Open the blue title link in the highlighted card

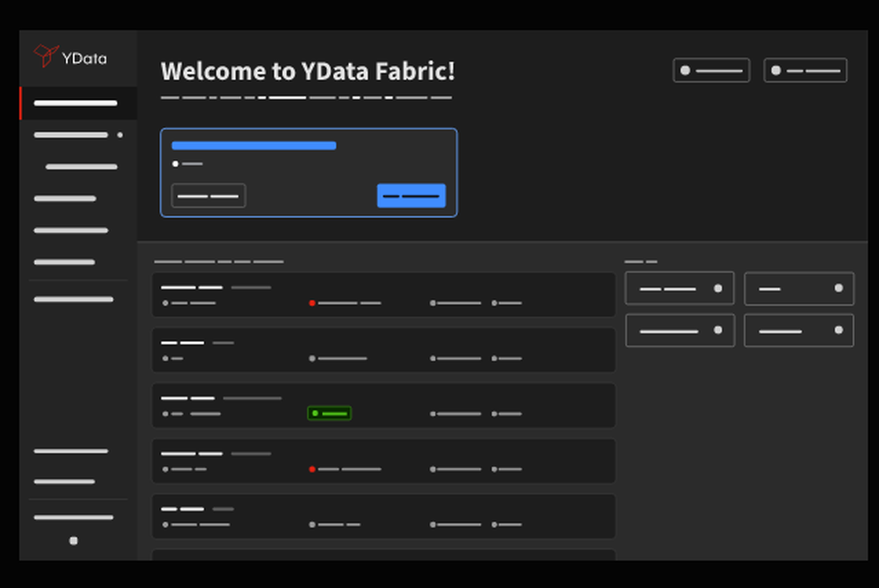point(253,146)
